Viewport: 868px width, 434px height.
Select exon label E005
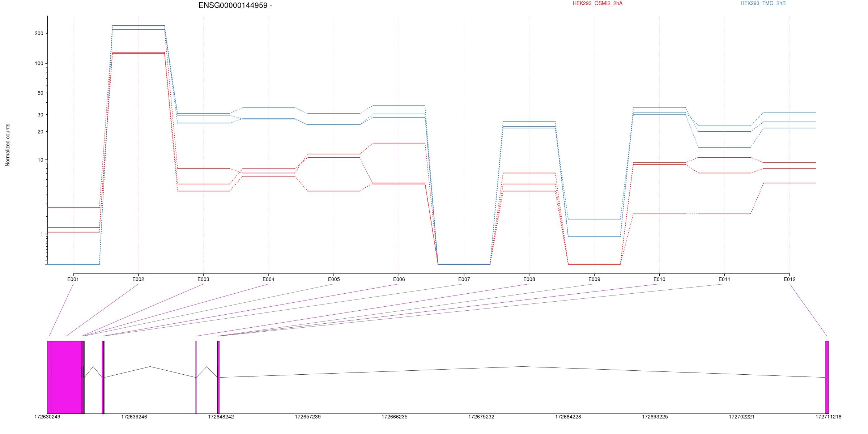tap(334, 279)
